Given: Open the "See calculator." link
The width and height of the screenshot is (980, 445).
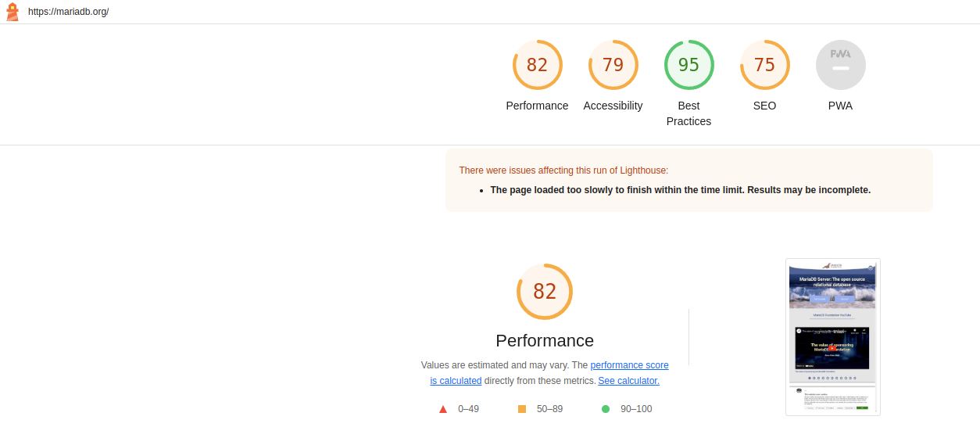Looking at the screenshot, I should coord(628,381).
